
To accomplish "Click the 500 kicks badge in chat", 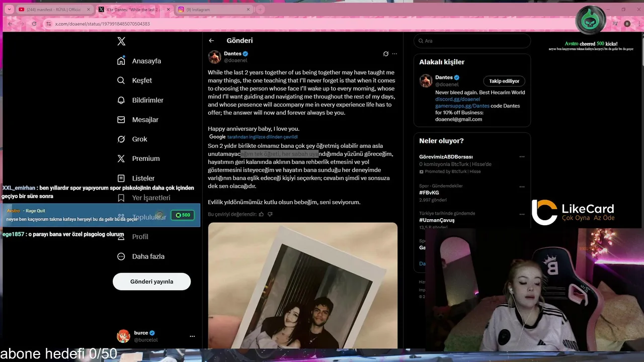I will coord(183,215).
